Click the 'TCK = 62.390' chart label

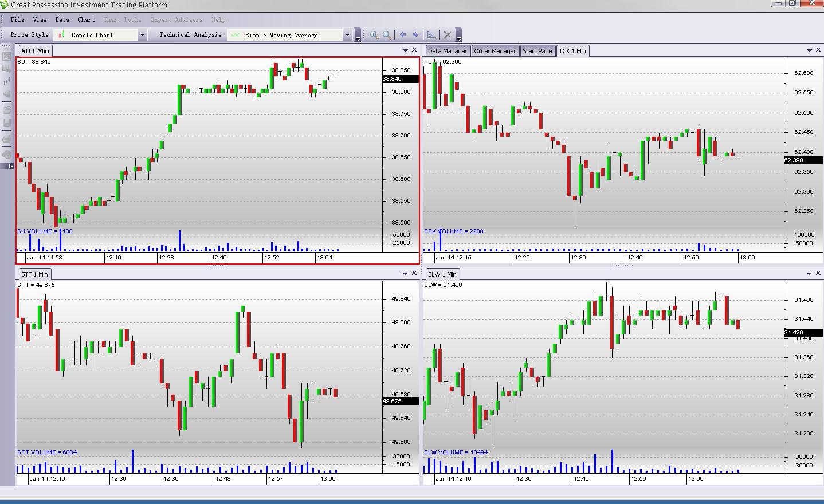443,61
